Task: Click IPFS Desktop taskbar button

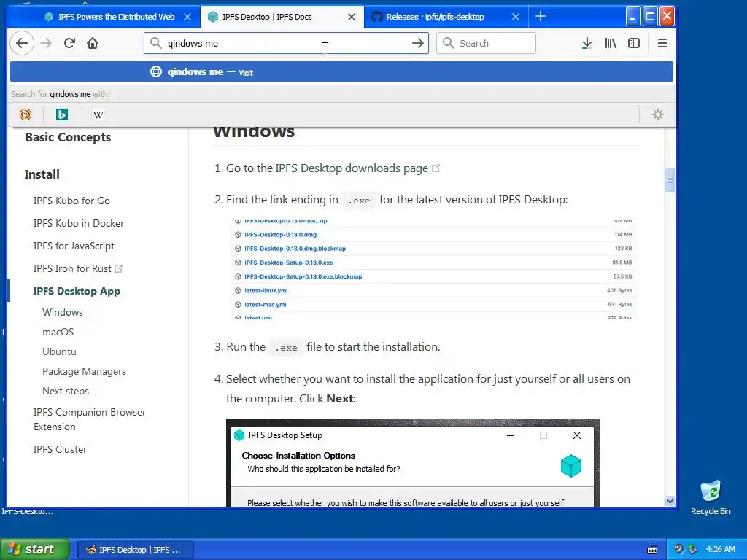Action: (x=134, y=550)
